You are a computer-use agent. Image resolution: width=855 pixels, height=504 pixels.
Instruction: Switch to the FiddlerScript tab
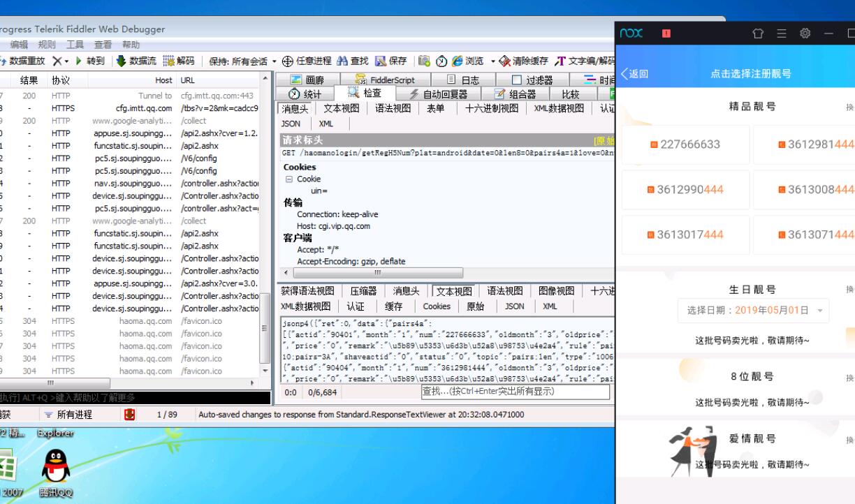point(386,80)
